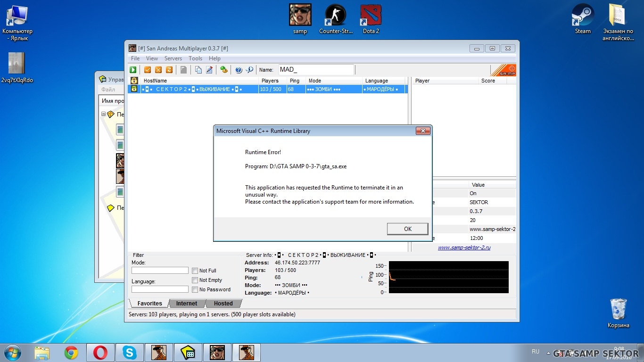Sort by the Mode column header
The width and height of the screenshot is (644, 362).
[x=334, y=81]
